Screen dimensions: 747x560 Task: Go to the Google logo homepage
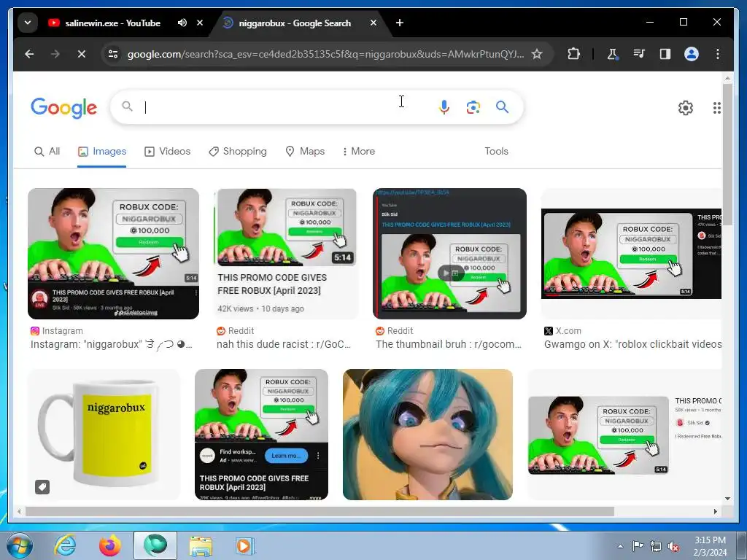[x=64, y=108]
